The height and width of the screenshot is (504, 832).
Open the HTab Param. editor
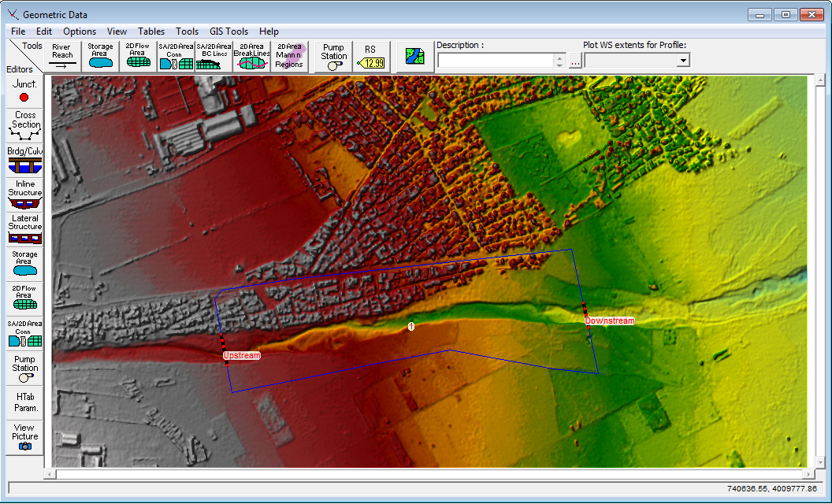tap(24, 403)
